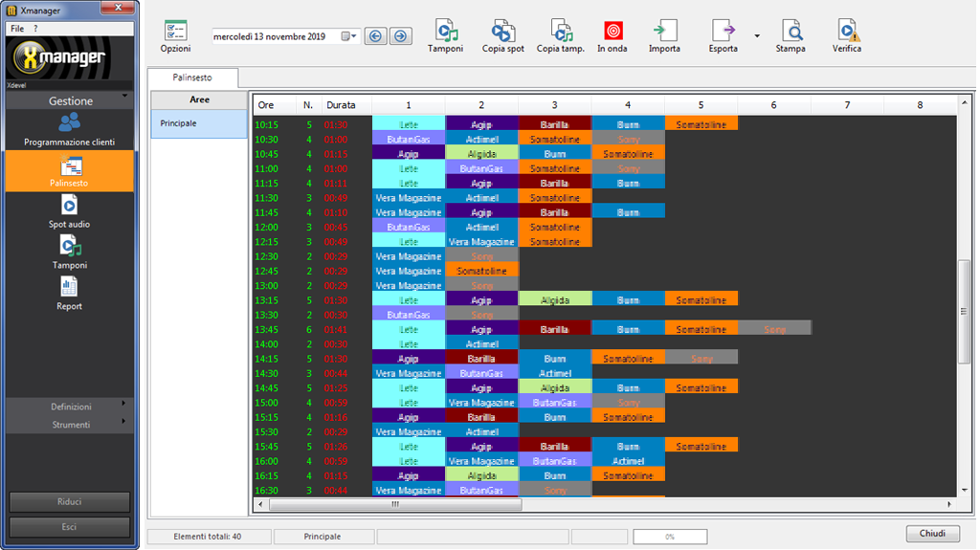
Task: Click the date field mercoledì 13 novembre
Action: tap(269, 36)
